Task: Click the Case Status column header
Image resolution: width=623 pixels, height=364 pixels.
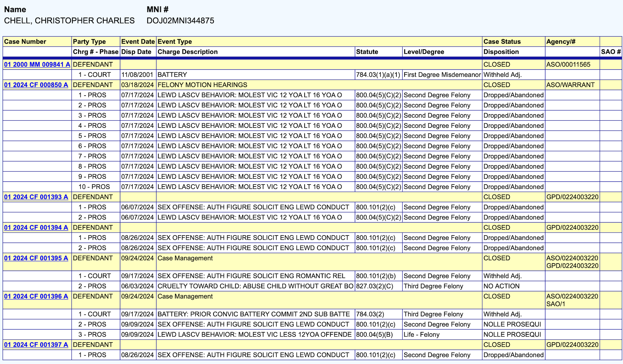Action: click(502, 41)
